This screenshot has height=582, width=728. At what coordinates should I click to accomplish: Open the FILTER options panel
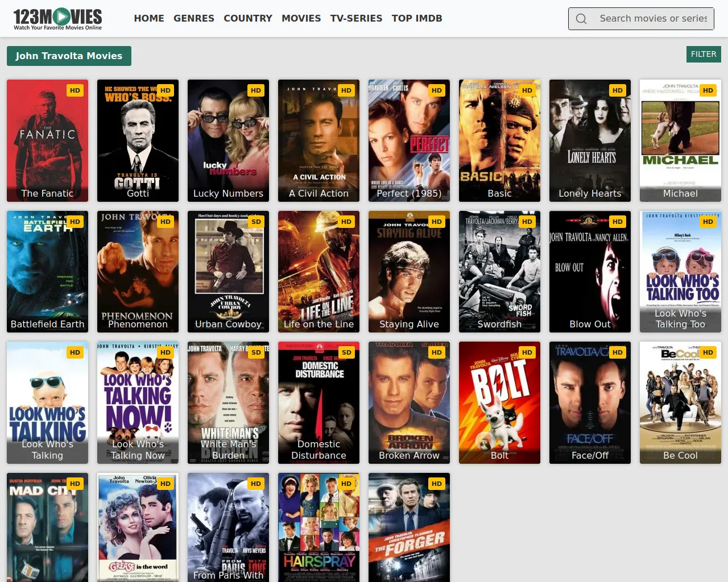tap(704, 54)
